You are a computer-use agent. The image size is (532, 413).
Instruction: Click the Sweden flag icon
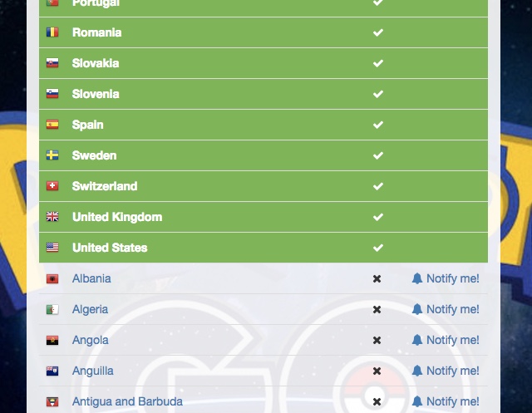pos(52,155)
